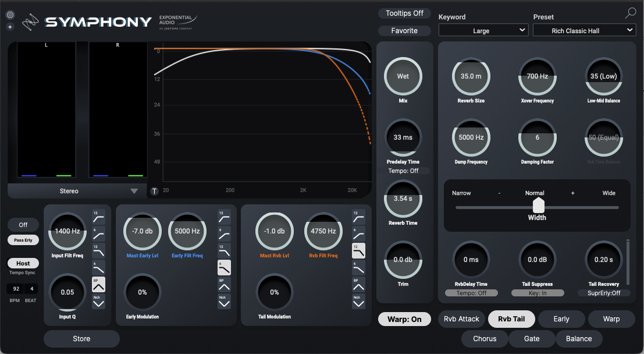The height and width of the screenshot is (354, 644).
Task: Toggle Predelay Tempo: Off
Action: pyautogui.click(x=403, y=171)
